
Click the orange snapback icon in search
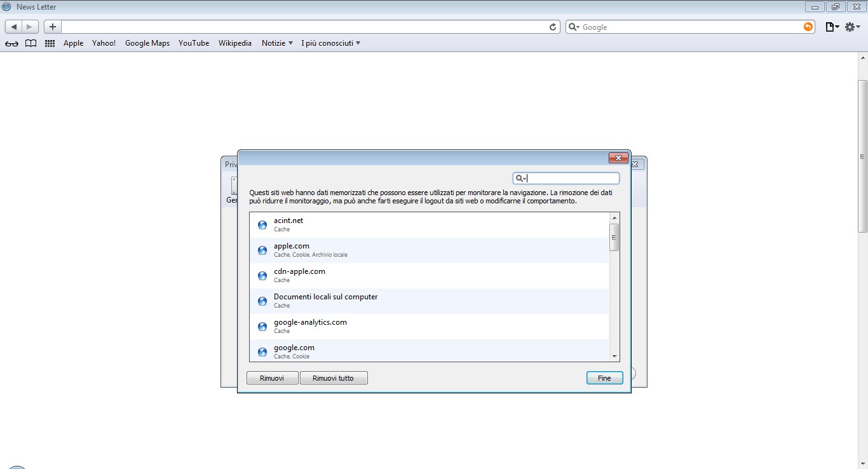coord(808,27)
